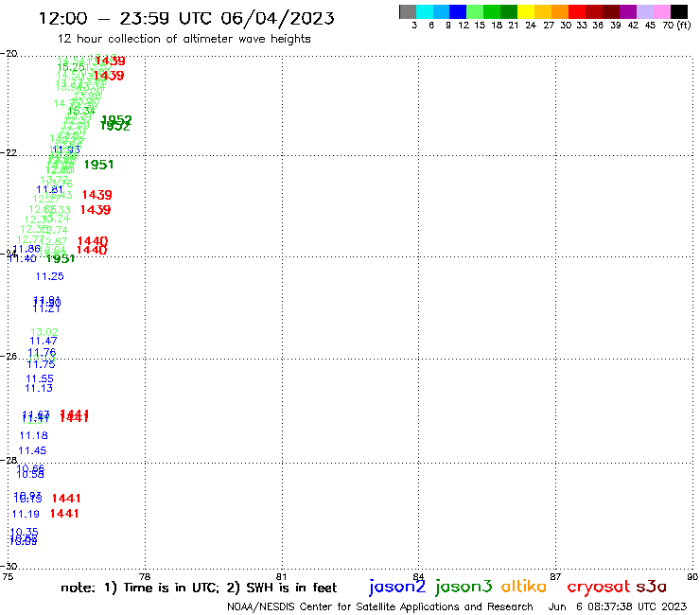Pick the orange swatch in the legend bar

(560, 11)
